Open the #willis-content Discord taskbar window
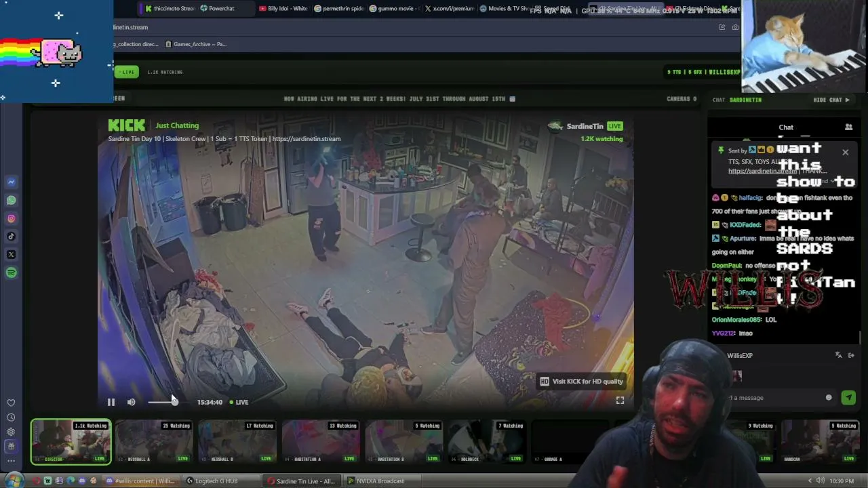868x488 pixels. (x=140, y=481)
